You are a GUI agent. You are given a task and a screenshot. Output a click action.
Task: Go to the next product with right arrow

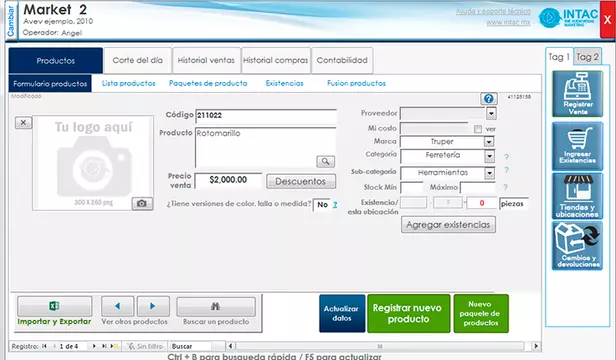(153, 306)
